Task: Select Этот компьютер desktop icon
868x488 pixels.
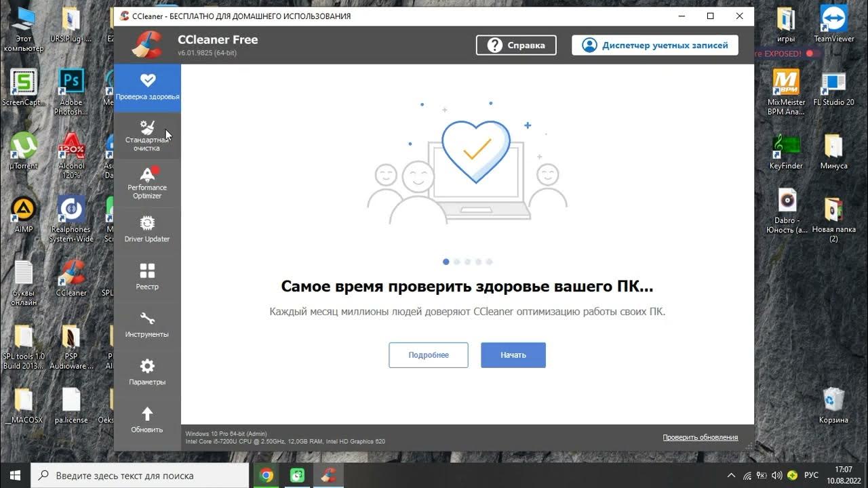Action: pyautogui.click(x=24, y=30)
